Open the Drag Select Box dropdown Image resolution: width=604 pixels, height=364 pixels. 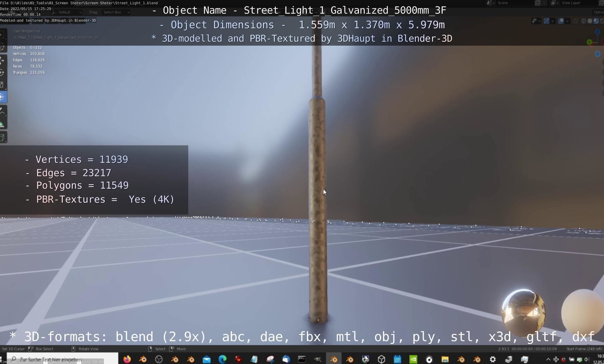pyautogui.click(x=117, y=12)
